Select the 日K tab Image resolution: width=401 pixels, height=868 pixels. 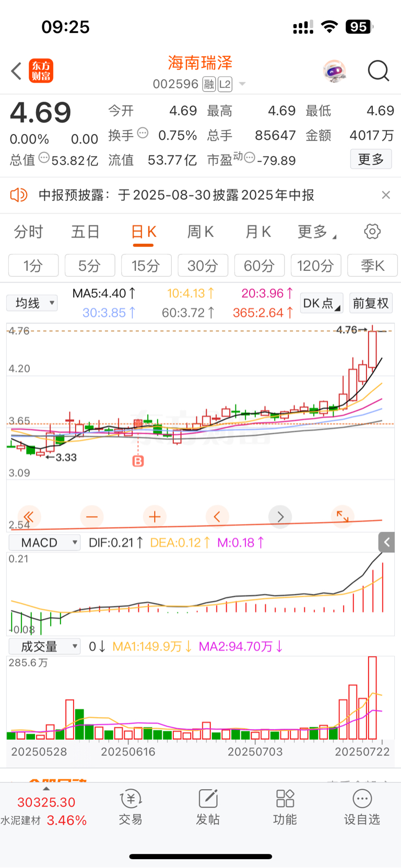point(144,232)
